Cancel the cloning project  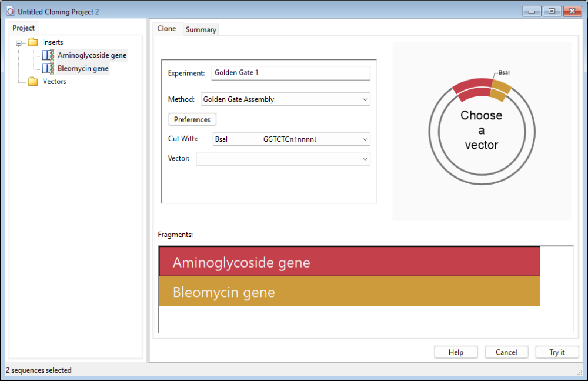click(506, 352)
